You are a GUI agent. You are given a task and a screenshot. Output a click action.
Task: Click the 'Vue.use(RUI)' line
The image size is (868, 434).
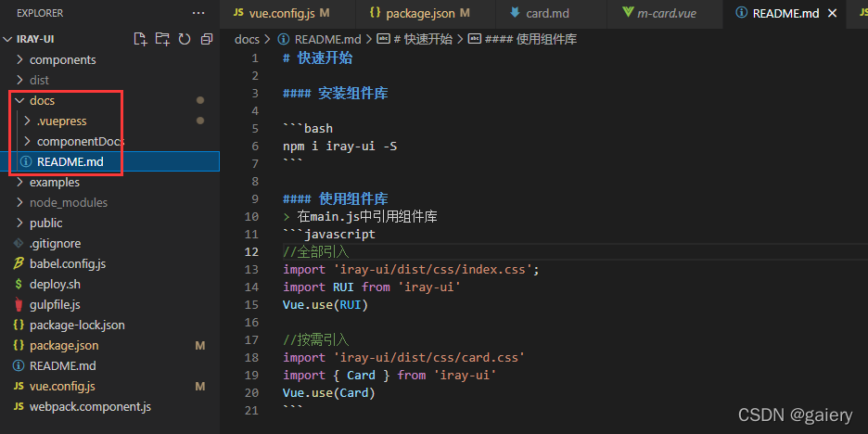click(x=325, y=304)
